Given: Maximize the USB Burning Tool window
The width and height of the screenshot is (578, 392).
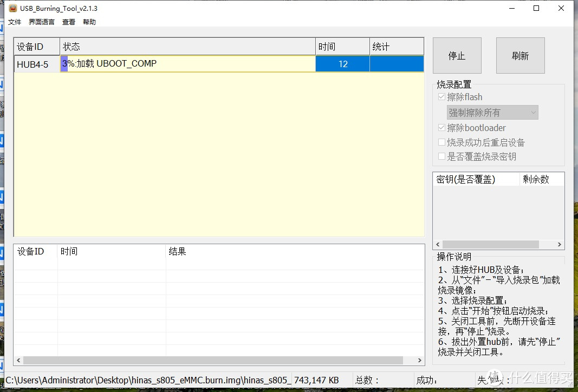Looking at the screenshot, I should (x=536, y=9).
